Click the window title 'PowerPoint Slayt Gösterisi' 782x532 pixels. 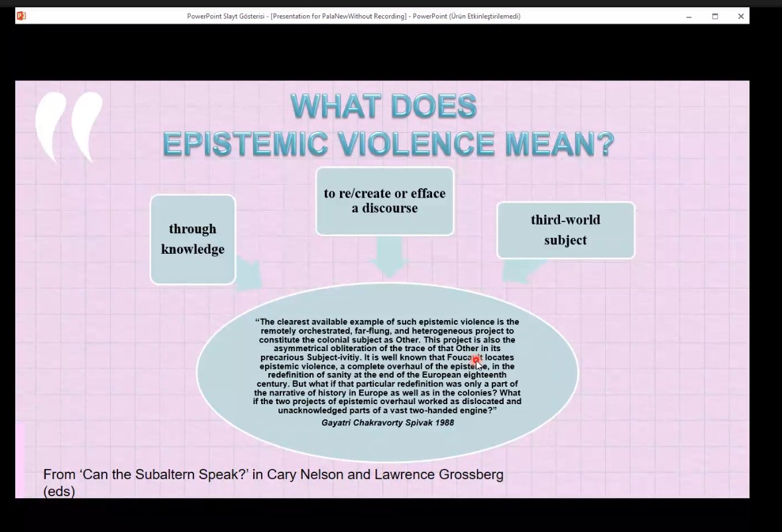tap(354, 16)
